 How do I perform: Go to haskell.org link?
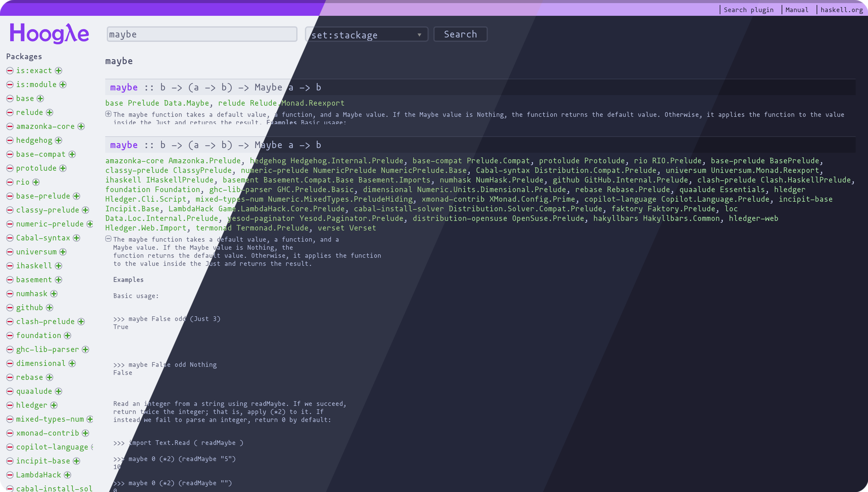(842, 10)
